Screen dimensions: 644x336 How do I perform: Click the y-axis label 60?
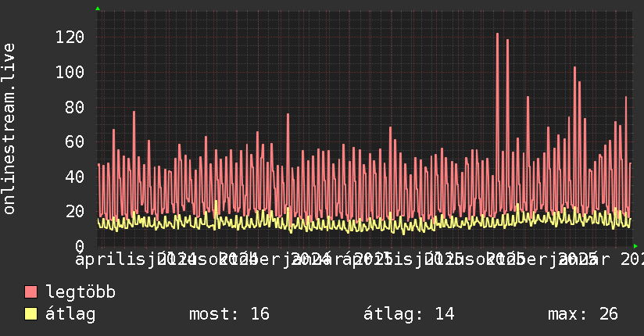click(75, 142)
